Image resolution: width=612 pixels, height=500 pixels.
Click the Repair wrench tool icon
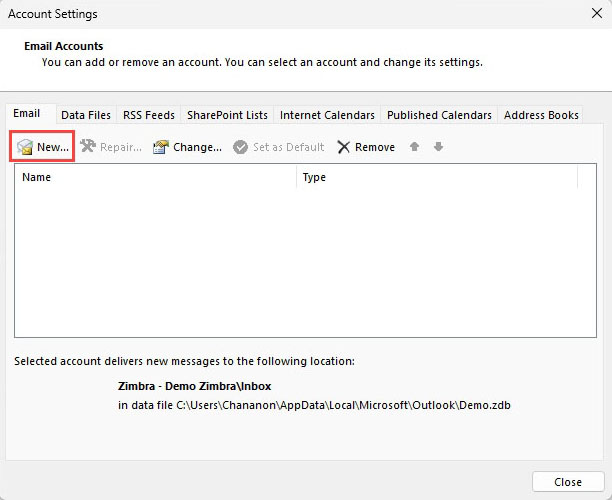coord(88,147)
